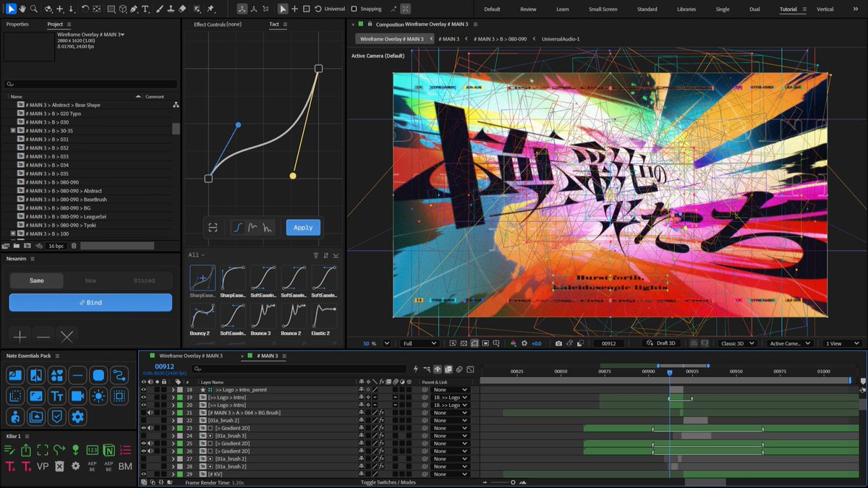The height and width of the screenshot is (488, 868).
Task: Toggle the Snapping checkbox
Action: click(354, 9)
